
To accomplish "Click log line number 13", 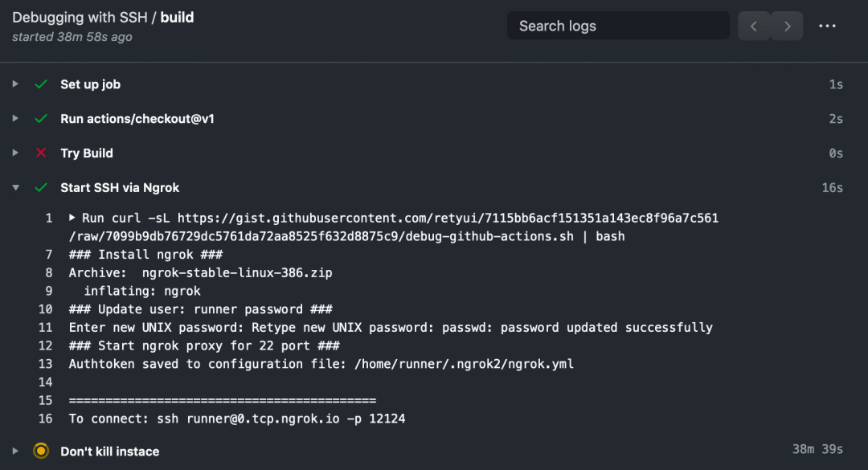I will pos(45,364).
